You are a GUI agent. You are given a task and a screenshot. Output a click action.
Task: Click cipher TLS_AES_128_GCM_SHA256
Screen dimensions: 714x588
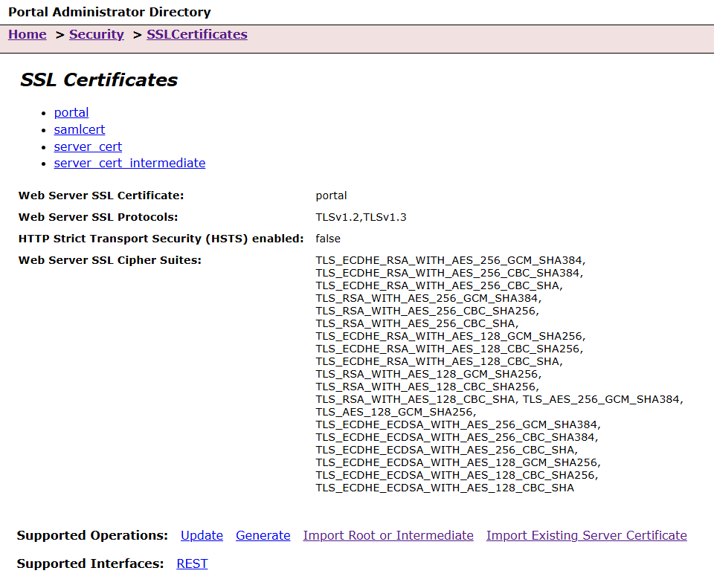(x=394, y=412)
